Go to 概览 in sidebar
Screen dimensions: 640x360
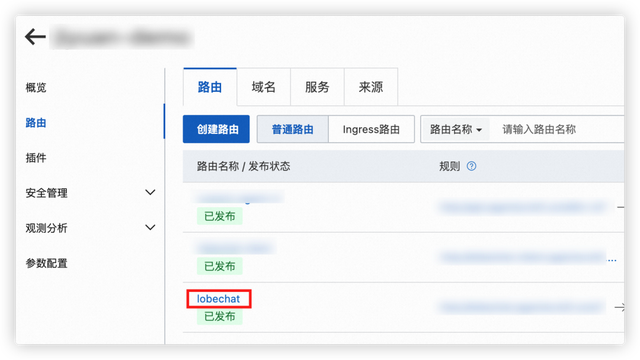[x=36, y=87]
